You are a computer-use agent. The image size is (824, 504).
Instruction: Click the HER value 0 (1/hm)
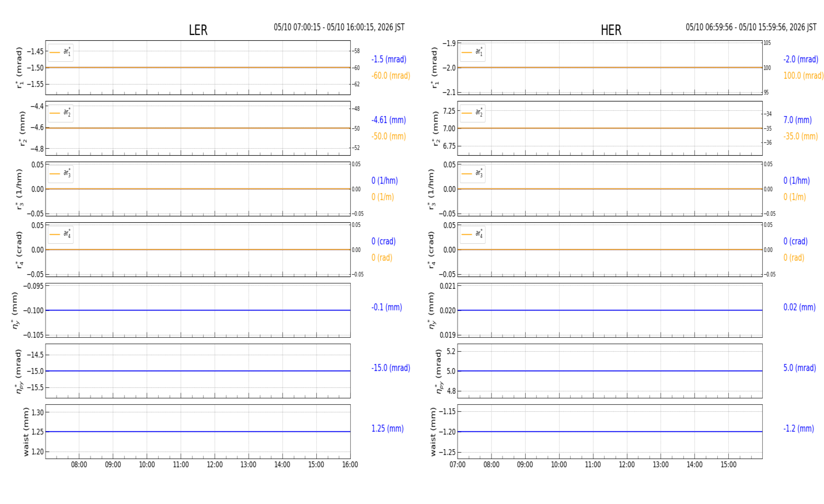[797, 181]
